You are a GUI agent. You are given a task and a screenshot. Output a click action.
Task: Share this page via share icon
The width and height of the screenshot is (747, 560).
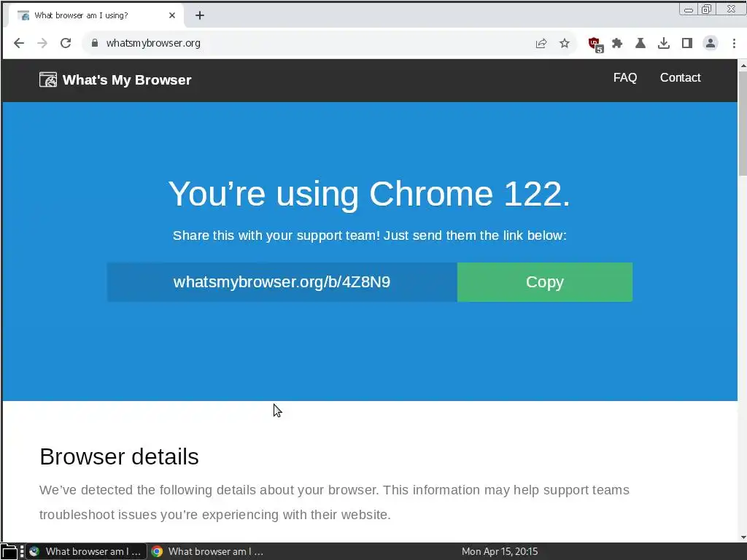[x=541, y=43]
